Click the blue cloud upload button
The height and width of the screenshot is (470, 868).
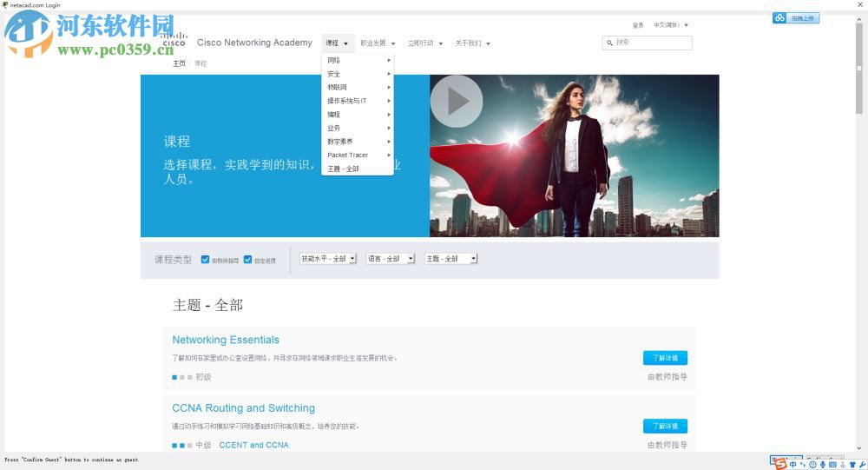(795, 18)
